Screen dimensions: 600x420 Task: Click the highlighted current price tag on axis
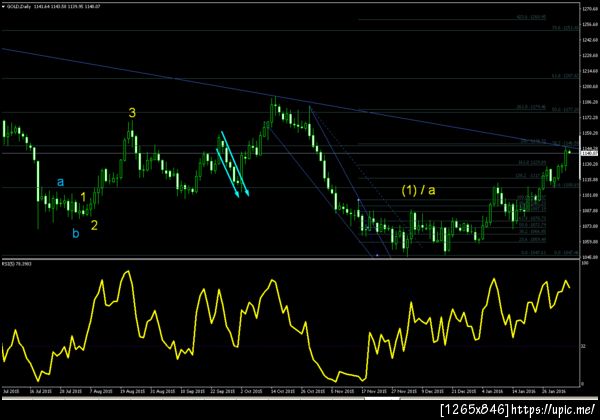pos(589,153)
